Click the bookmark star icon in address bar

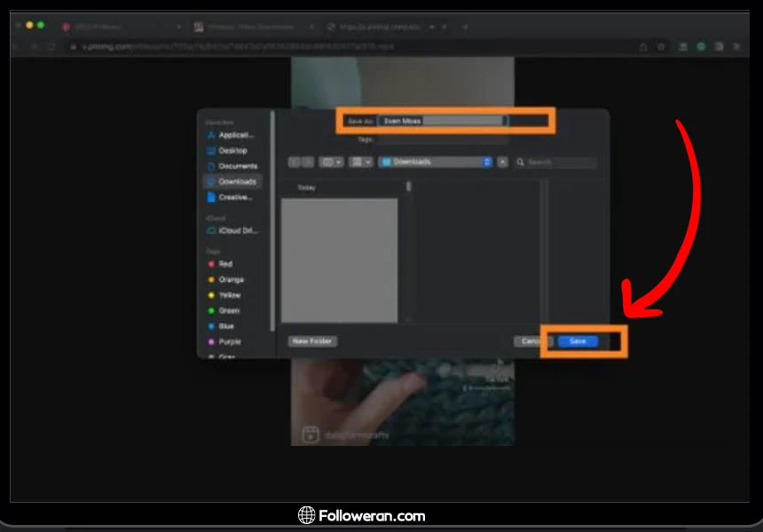pyautogui.click(x=661, y=46)
